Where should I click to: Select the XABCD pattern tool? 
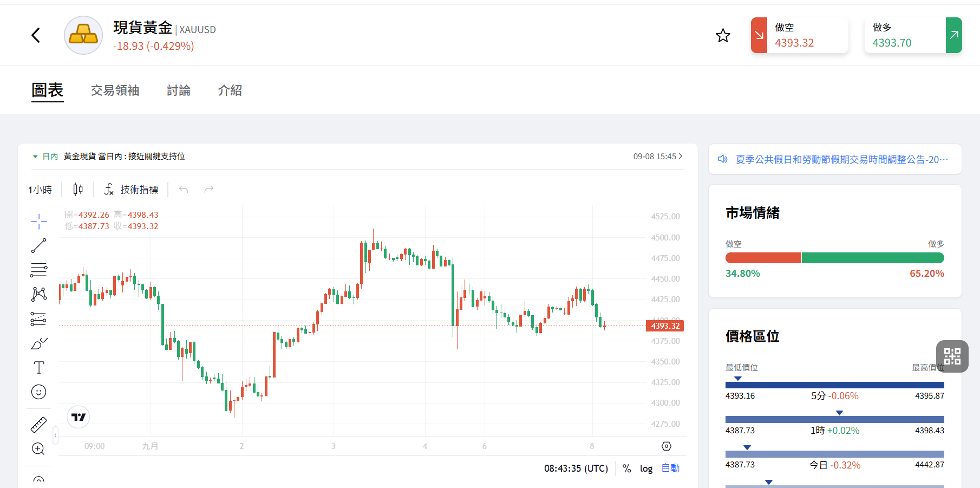click(39, 294)
